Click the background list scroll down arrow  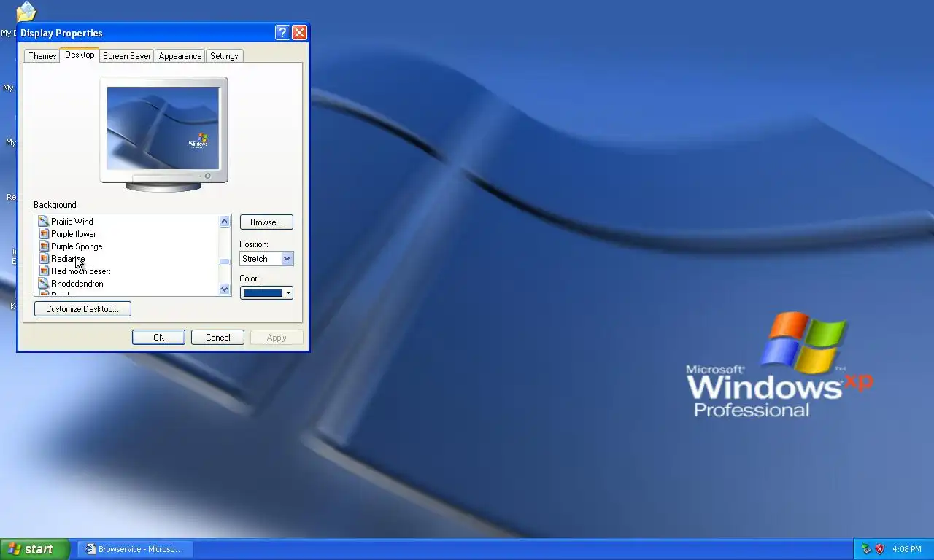tap(225, 289)
